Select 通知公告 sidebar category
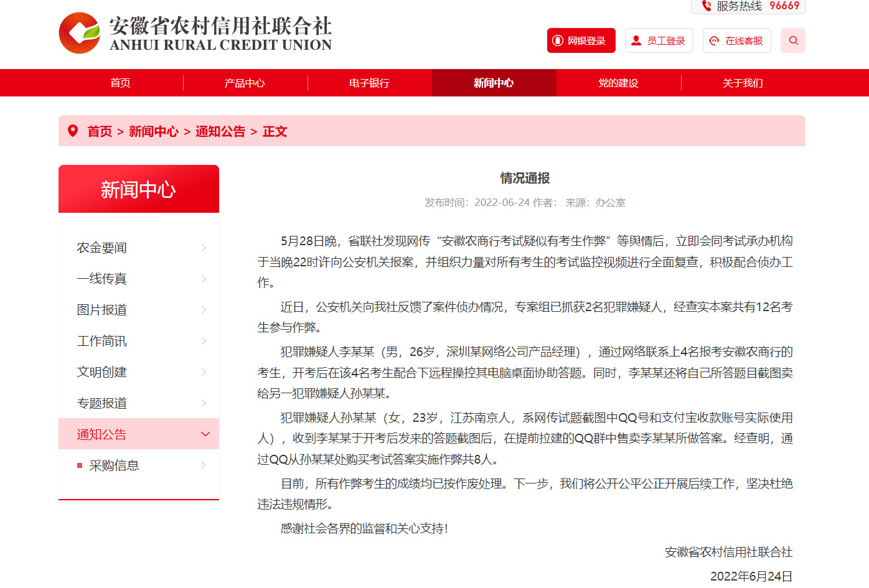This screenshot has height=588, width=869. pyautogui.click(x=139, y=434)
